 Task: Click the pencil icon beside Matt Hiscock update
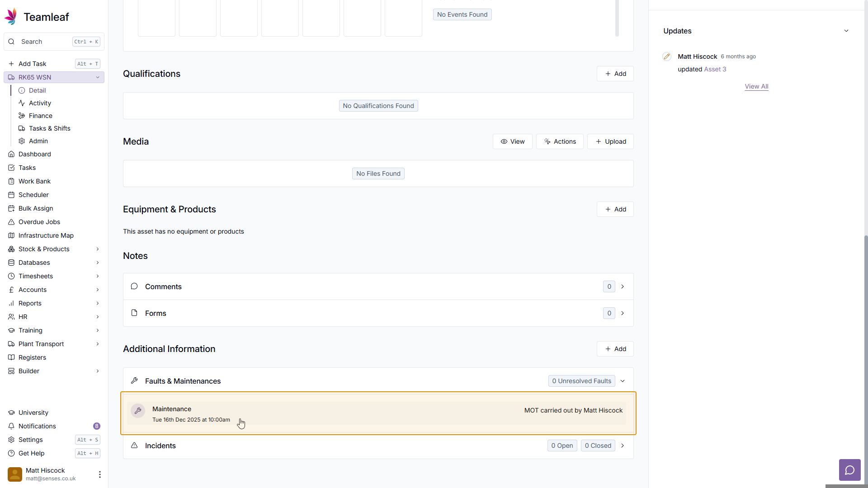[667, 56]
